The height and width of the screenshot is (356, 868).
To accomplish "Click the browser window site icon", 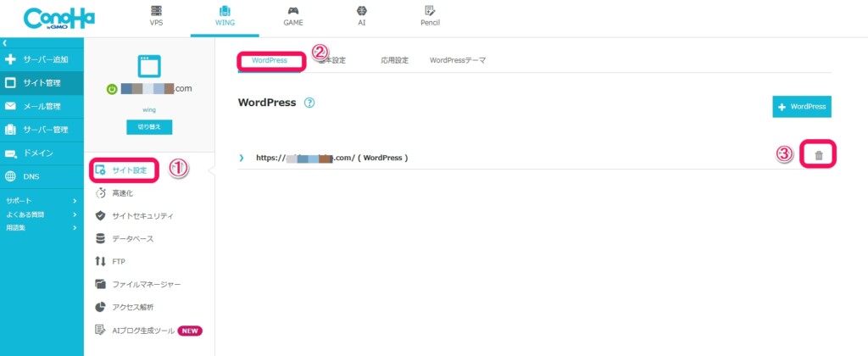I will 149,66.
